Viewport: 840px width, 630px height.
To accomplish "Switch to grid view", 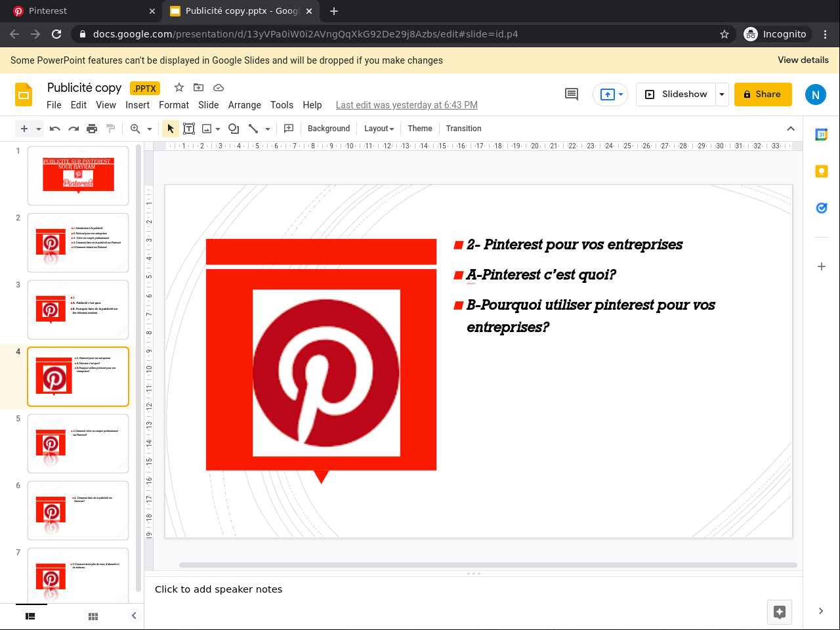I will [x=93, y=616].
